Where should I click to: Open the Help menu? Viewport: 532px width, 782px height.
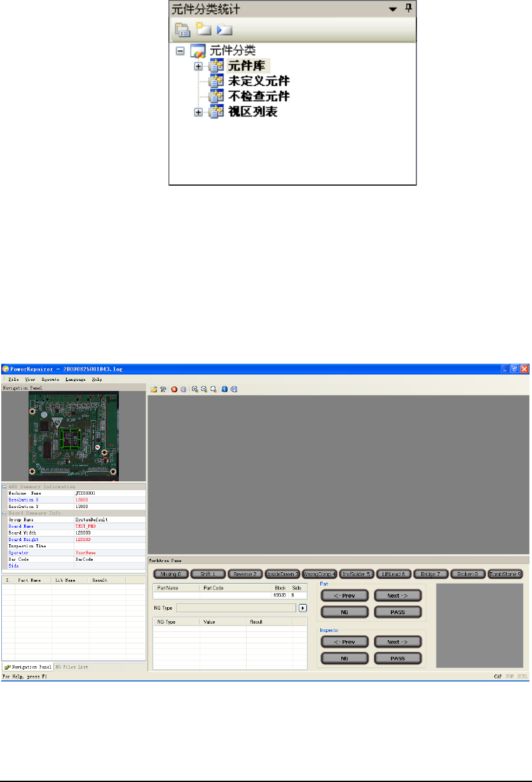click(x=97, y=379)
